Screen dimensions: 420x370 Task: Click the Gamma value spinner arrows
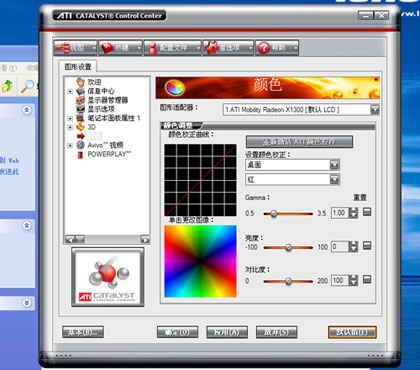(x=353, y=213)
